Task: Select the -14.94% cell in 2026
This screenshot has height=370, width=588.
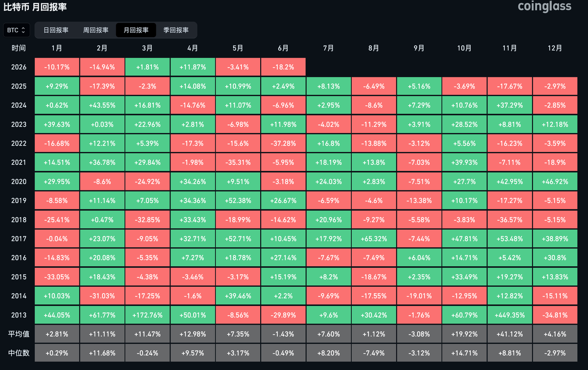Action: click(102, 67)
